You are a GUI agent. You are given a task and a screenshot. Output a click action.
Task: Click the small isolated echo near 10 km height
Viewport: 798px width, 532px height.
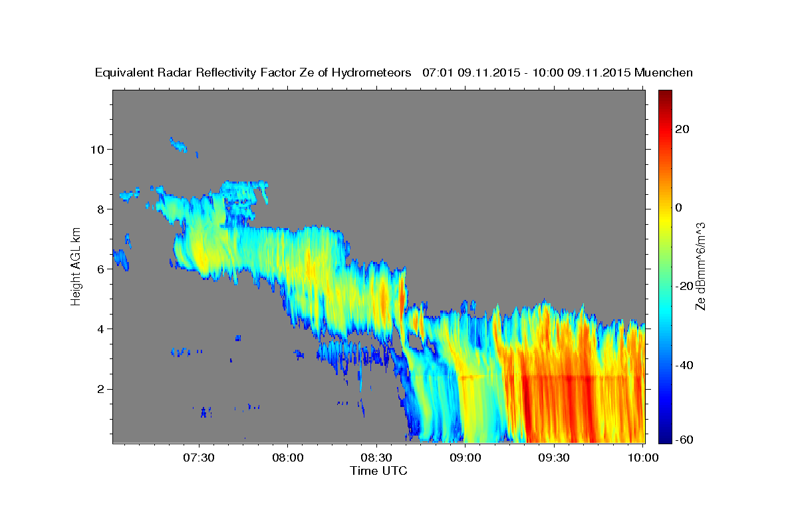pos(180,144)
